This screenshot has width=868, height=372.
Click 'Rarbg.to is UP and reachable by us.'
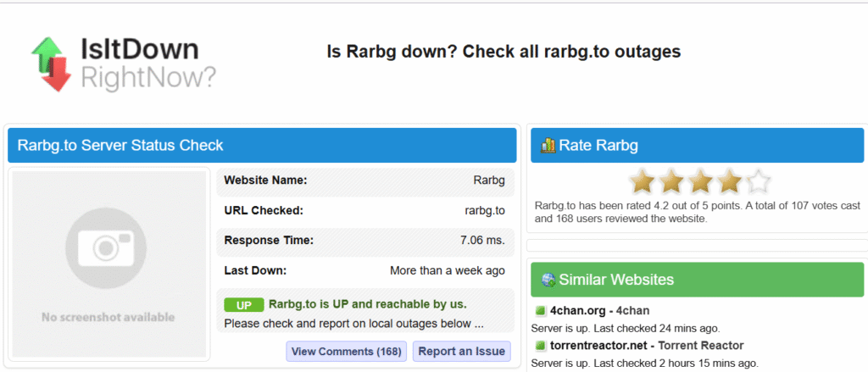point(368,304)
